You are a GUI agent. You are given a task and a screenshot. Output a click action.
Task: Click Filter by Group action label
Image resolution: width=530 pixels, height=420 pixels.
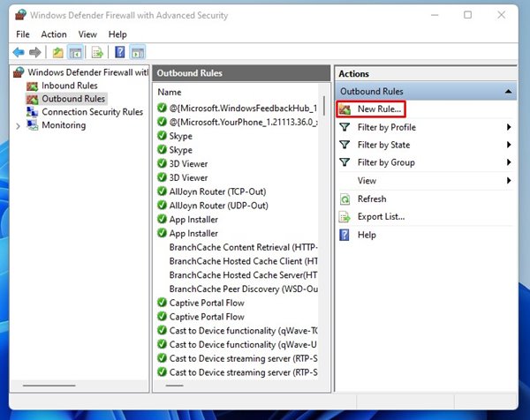pyautogui.click(x=386, y=162)
